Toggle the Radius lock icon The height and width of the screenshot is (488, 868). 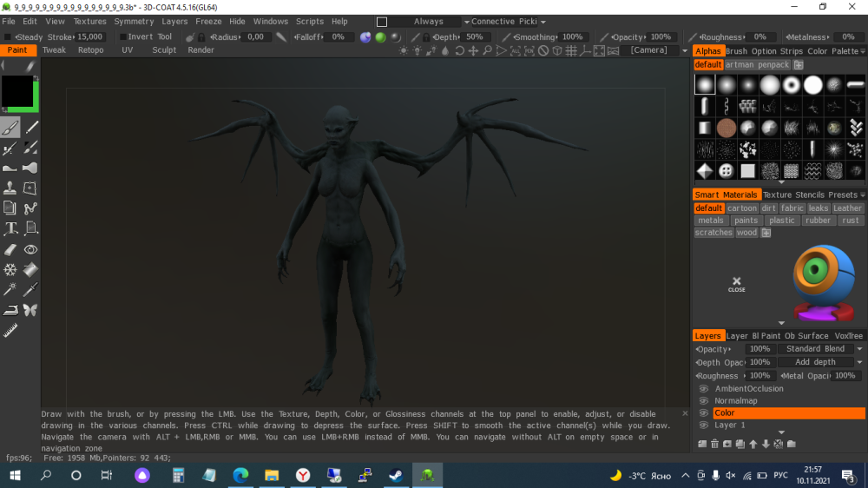pyautogui.click(x=201, y=37)
